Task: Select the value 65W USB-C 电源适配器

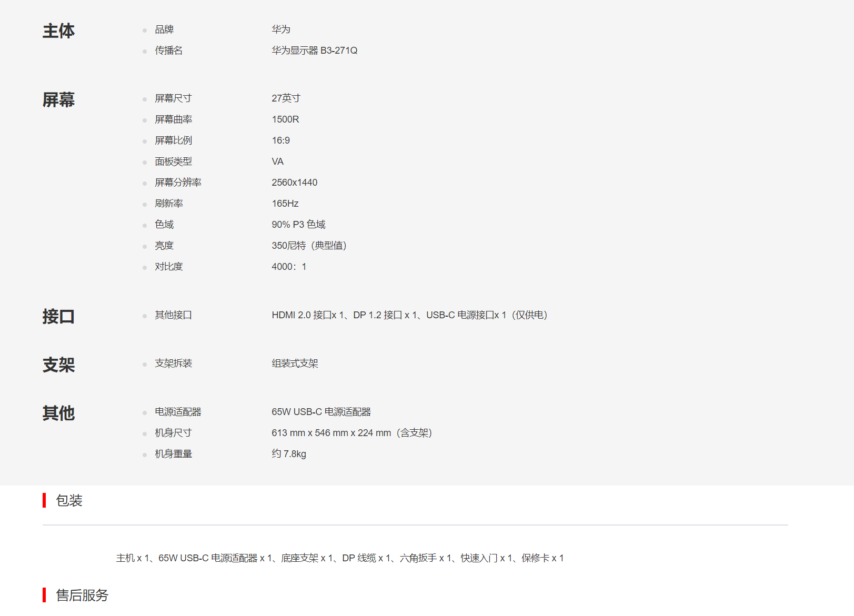Action: 321,412
